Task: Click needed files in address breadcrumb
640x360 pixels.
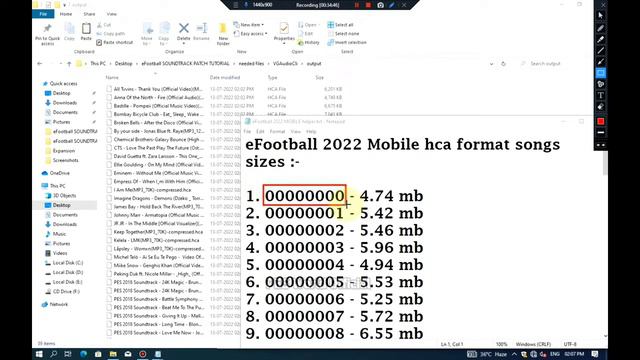Action: (x=251, y=64)
